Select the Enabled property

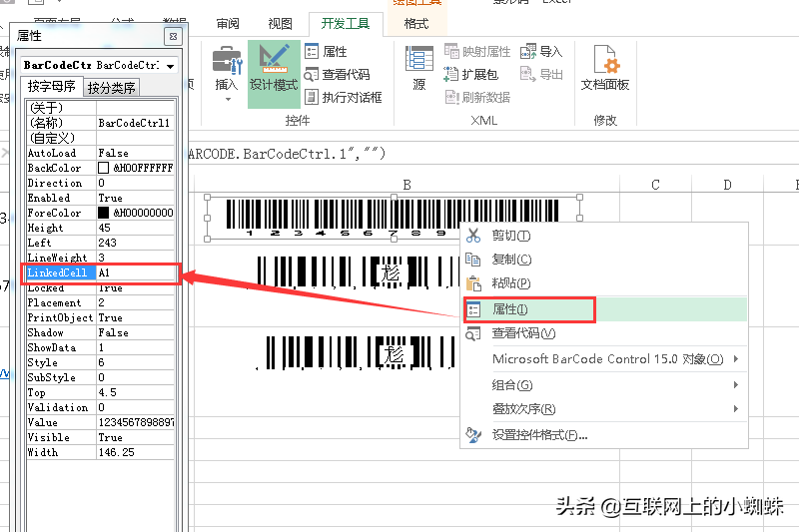[x=61, y=198]
